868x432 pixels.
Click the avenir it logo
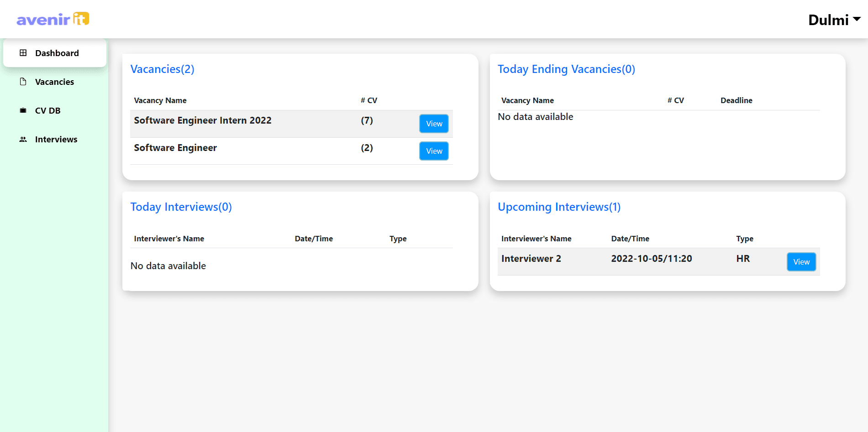coord(52,19)
